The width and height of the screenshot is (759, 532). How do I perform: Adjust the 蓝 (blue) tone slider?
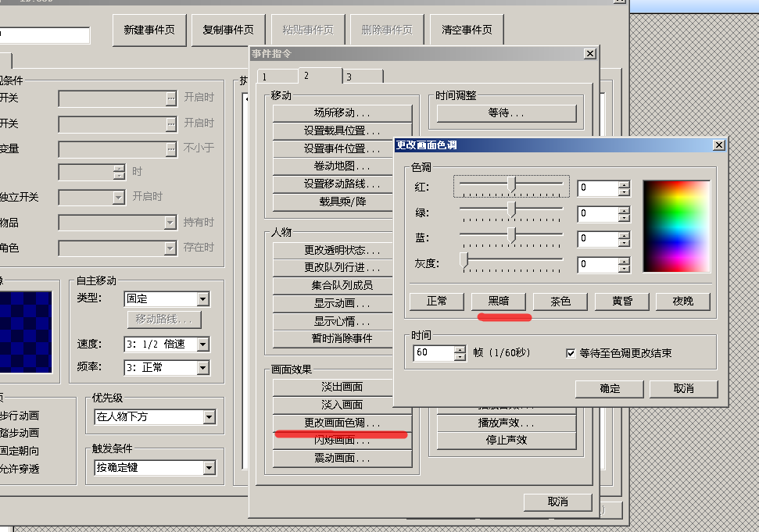click(x=511, y=237)
